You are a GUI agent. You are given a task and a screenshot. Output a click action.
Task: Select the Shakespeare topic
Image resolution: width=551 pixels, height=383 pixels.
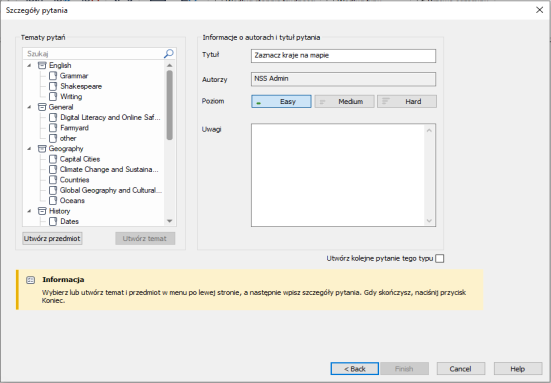point(81,86)
